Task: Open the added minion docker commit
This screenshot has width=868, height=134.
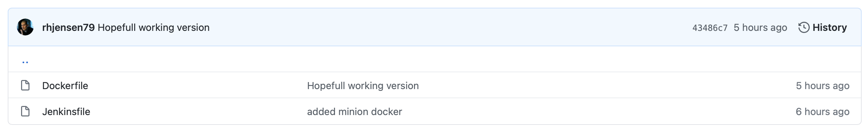Action: pos(354,112)
